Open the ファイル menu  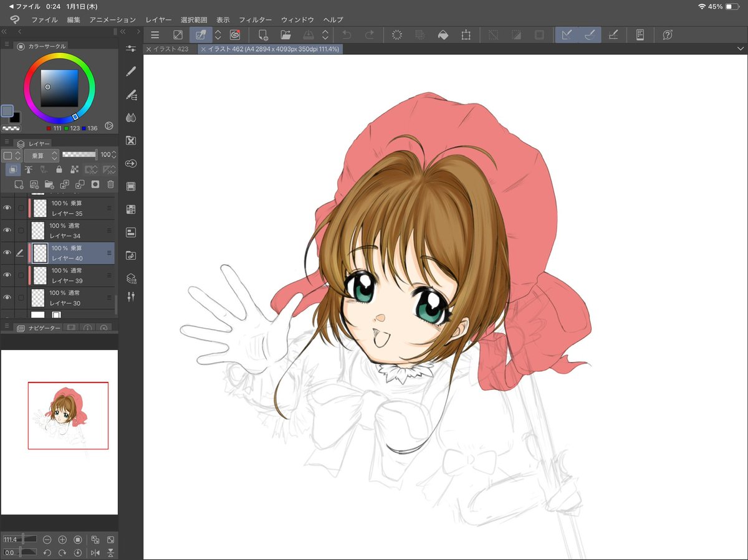(44, 20)
